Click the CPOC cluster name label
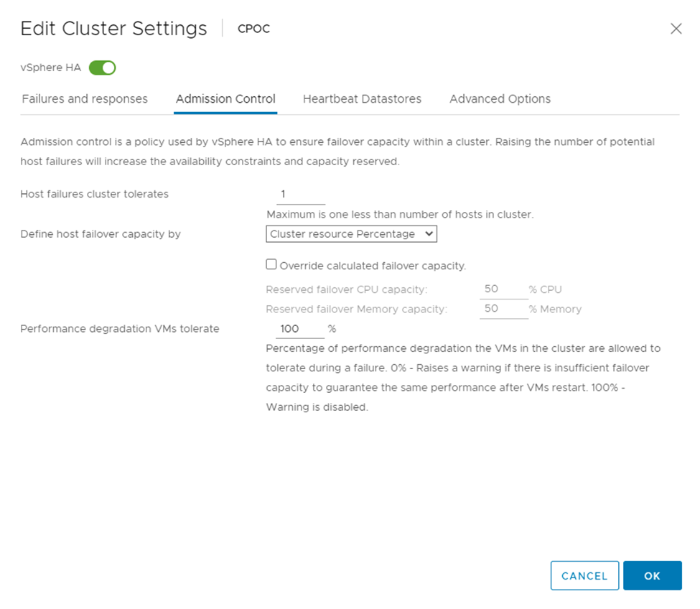 coord(253,29)
